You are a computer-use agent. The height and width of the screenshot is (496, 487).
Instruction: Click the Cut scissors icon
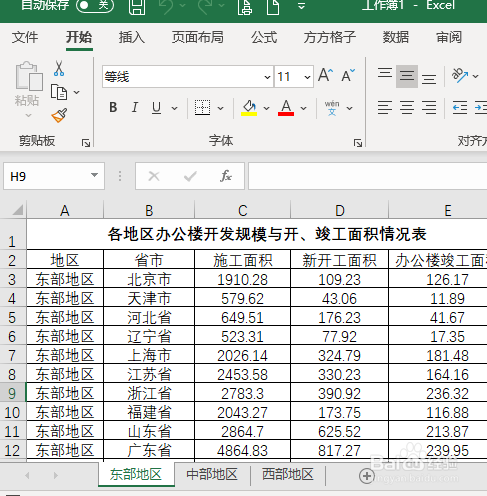(x=59, y=68)
